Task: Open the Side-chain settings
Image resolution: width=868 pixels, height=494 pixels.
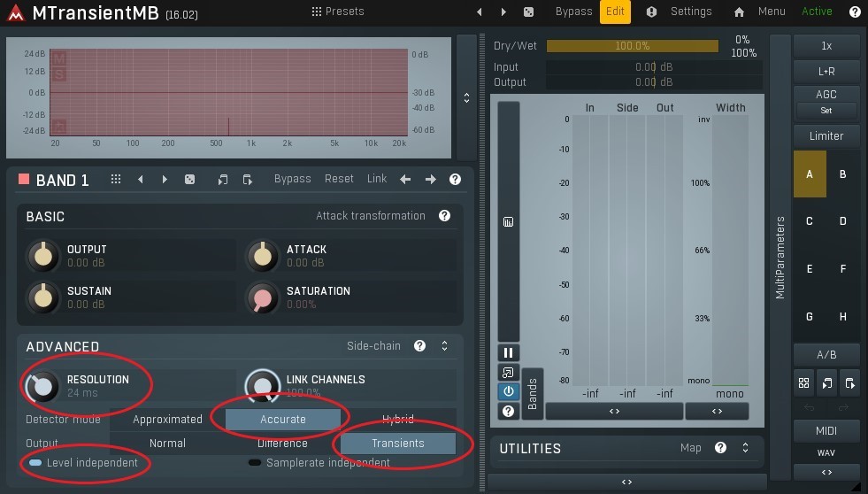Action: [x=373, y=346]
